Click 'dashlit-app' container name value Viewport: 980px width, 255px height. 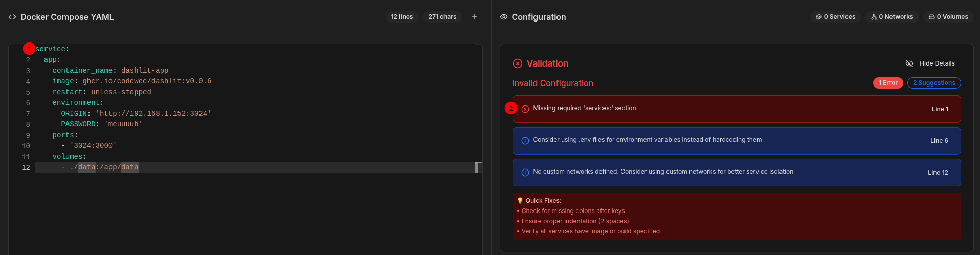[x=145, y=71]
